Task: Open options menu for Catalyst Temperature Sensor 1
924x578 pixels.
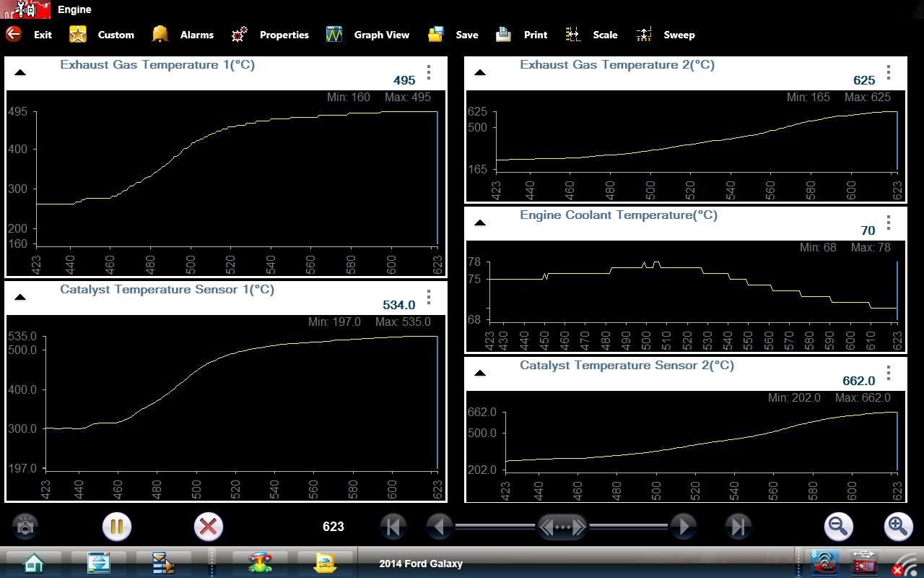Action: (429, 297)
